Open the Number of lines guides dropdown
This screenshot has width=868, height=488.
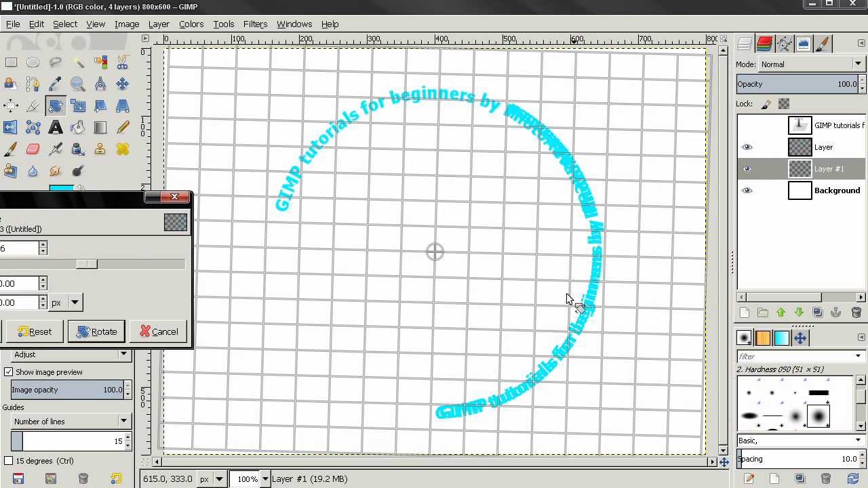71,422
